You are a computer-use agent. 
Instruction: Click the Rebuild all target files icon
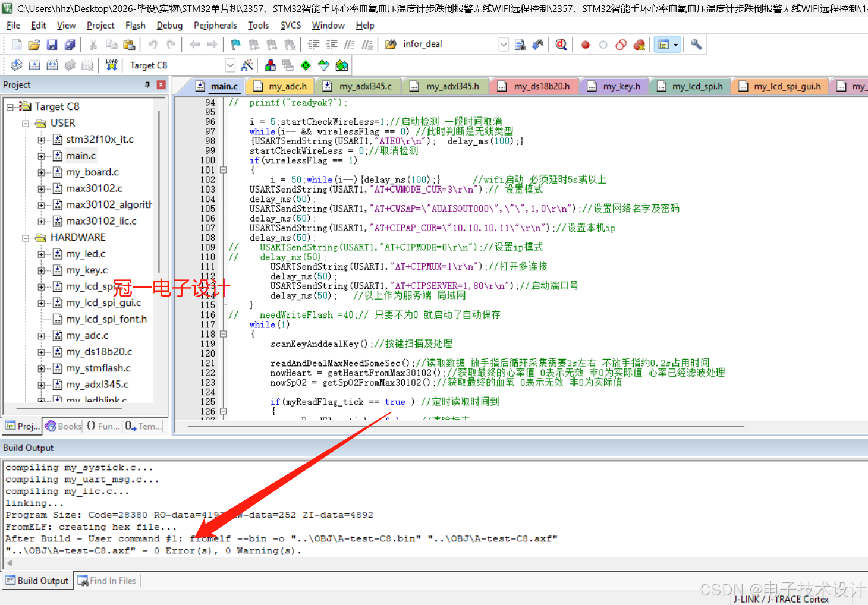(x=52, y=65)
